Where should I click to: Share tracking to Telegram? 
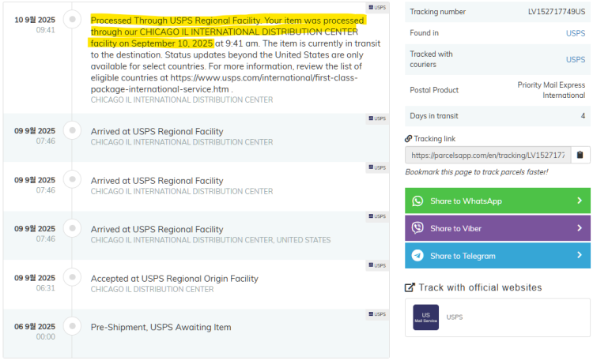coord(497,256)
